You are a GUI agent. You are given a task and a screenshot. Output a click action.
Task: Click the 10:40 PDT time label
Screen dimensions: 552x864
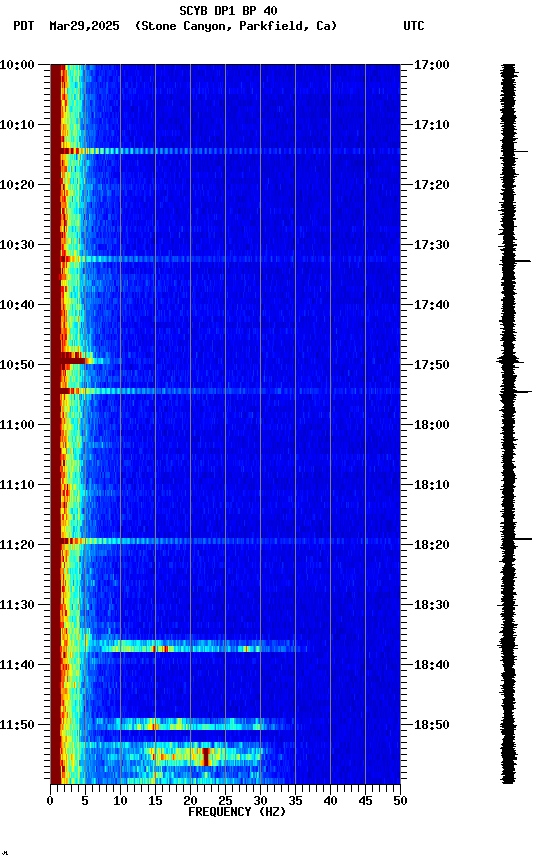coord(17,305)
